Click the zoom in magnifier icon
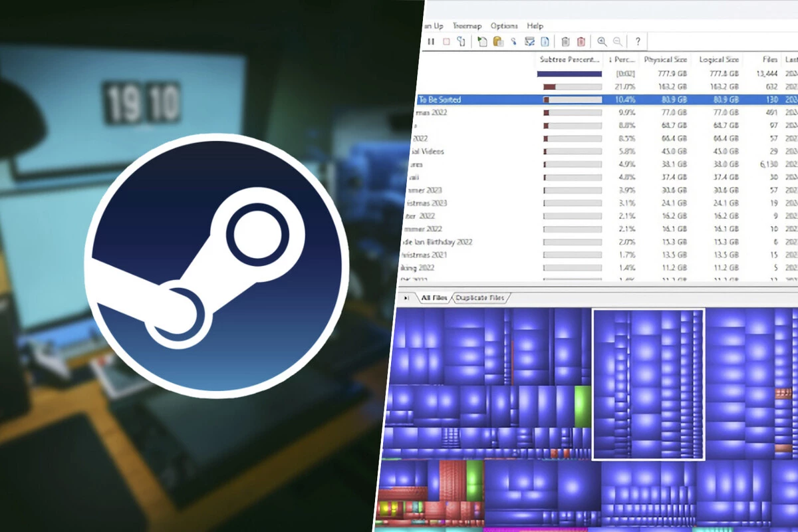 (x=602, y=41)
